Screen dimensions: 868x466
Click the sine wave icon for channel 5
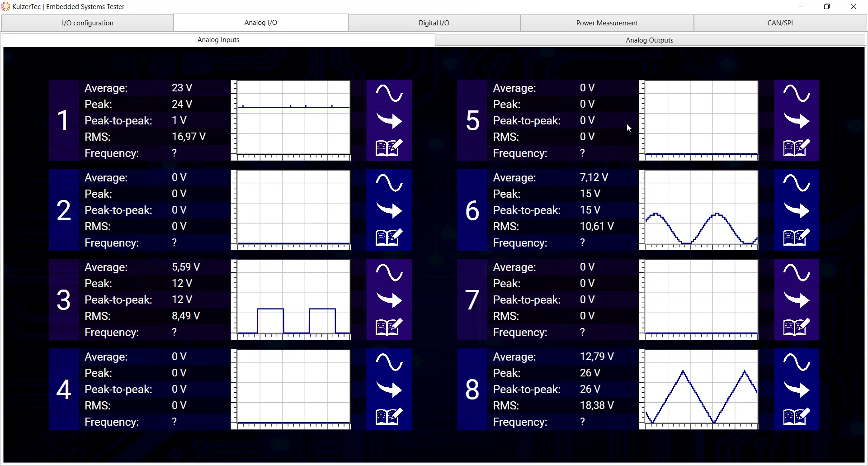click(x=797, y=93)
